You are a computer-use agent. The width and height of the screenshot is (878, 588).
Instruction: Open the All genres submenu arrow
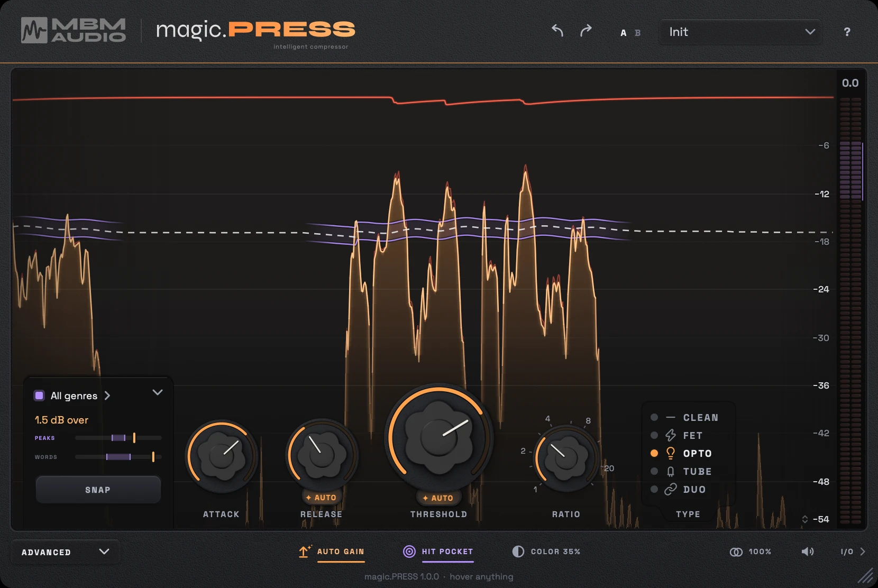(x=107, y=396)
